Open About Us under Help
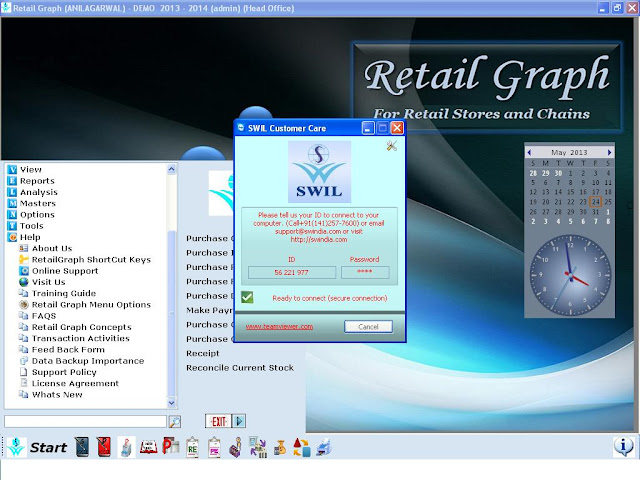The height and width of the screenshot is (480, 640). coord(52,248)
